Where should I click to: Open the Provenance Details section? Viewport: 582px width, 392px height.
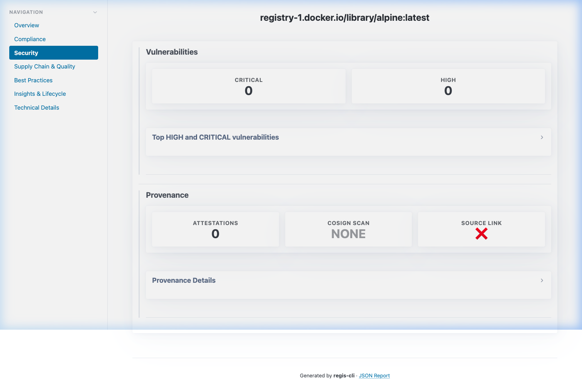184,280
